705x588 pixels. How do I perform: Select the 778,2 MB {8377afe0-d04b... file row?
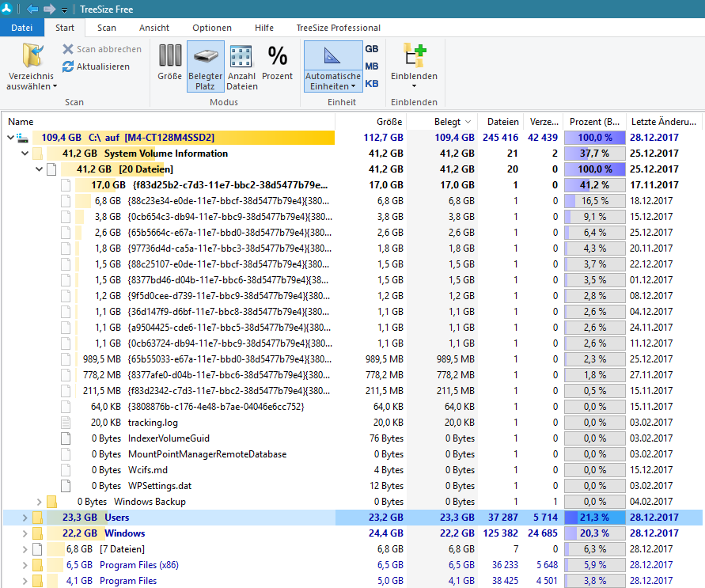[353, 375]
